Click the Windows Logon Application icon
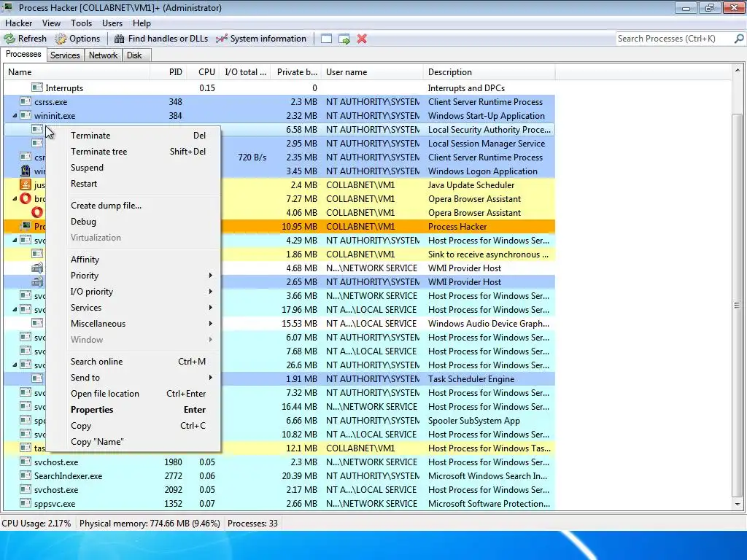The image size is (747, 560). pyautogui.click(x=26, y=171)
